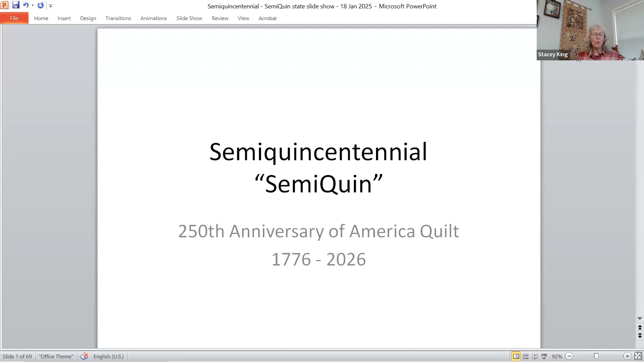This screenshot has width=644, height=362.
Task: Zoom in with the plus button
Action: tap(627, 356)
